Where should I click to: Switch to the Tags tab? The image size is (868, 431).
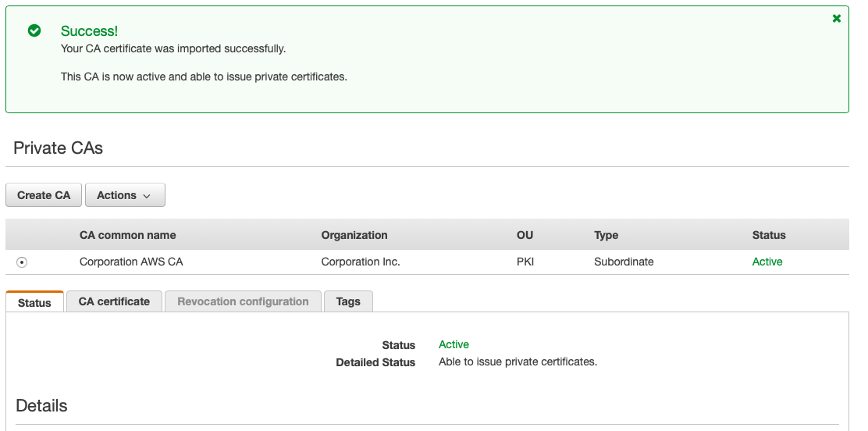click(x=348, y=301)
